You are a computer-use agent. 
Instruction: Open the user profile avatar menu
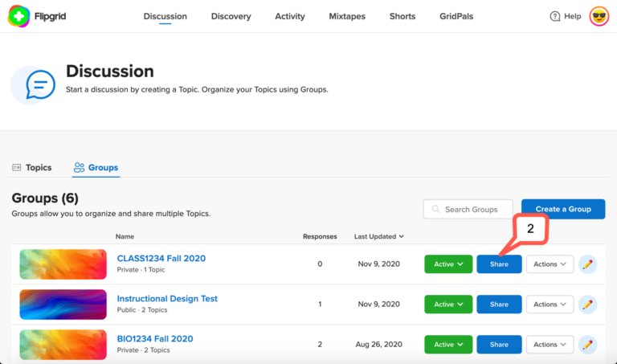pyautogui.click(x=599, y=16)
